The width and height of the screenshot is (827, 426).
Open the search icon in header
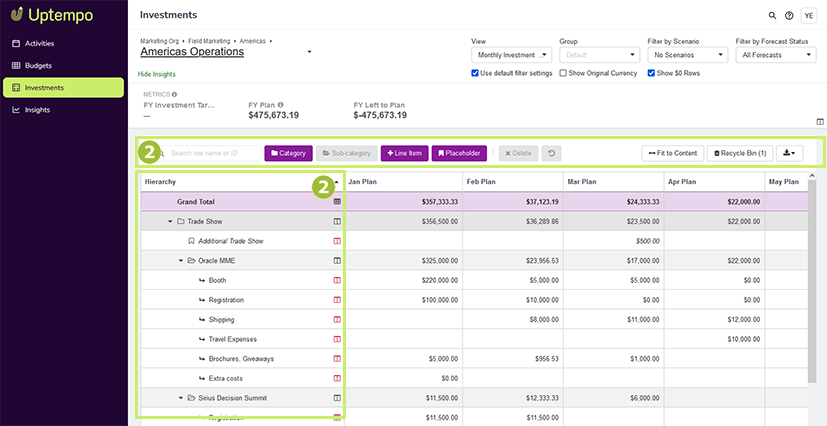(772, 16)
